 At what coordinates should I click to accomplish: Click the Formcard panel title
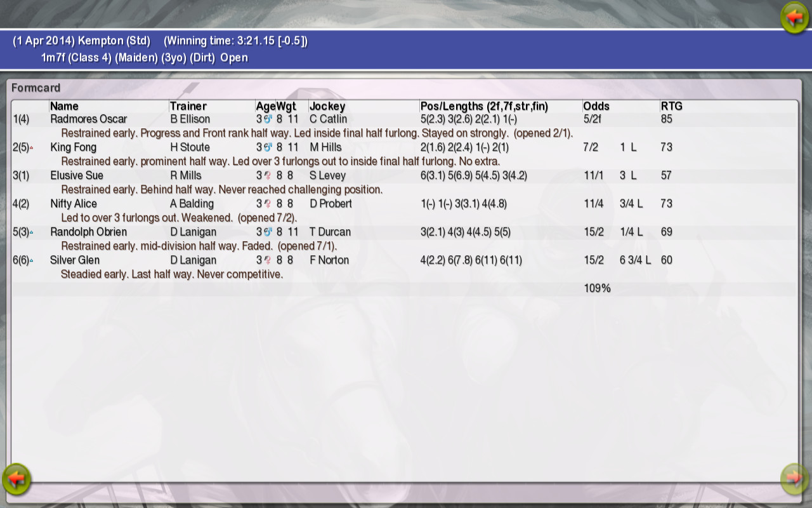(x=35, y=88)
